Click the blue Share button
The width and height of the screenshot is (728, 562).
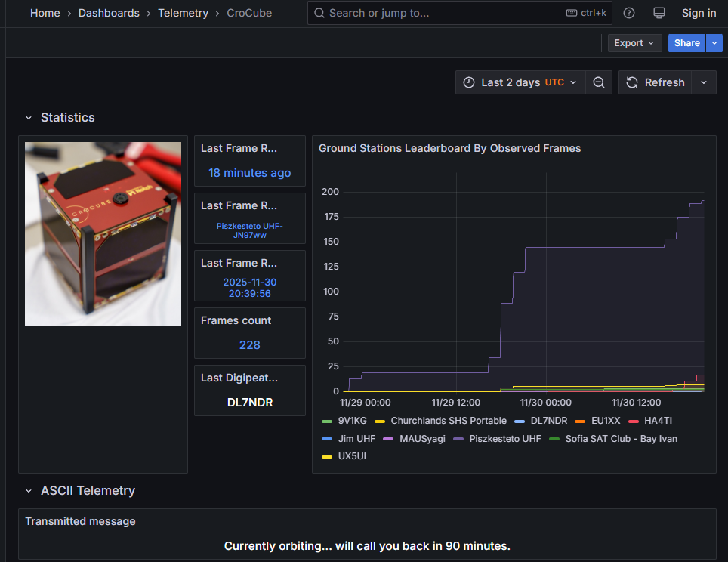click(x=686, y=43)
